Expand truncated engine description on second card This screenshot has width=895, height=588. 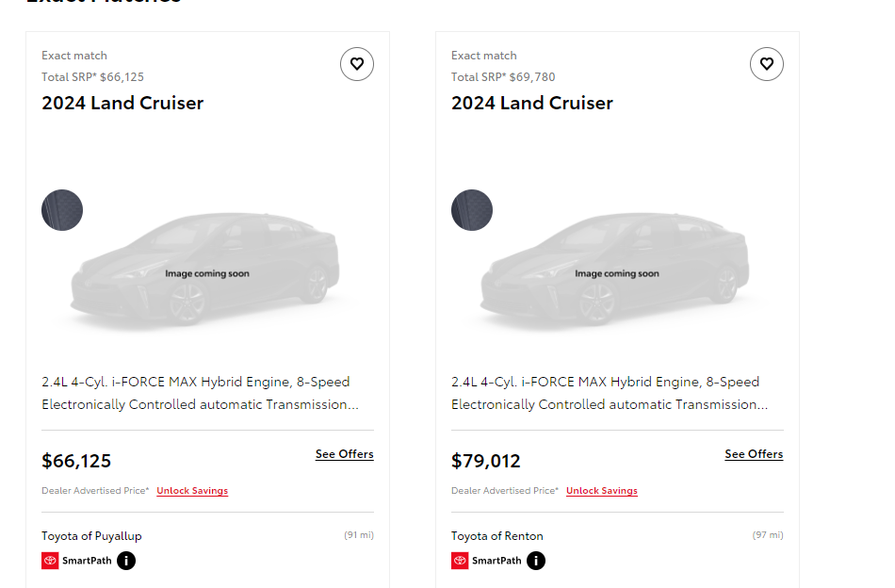pyautogui.click(x=610, y=393)
